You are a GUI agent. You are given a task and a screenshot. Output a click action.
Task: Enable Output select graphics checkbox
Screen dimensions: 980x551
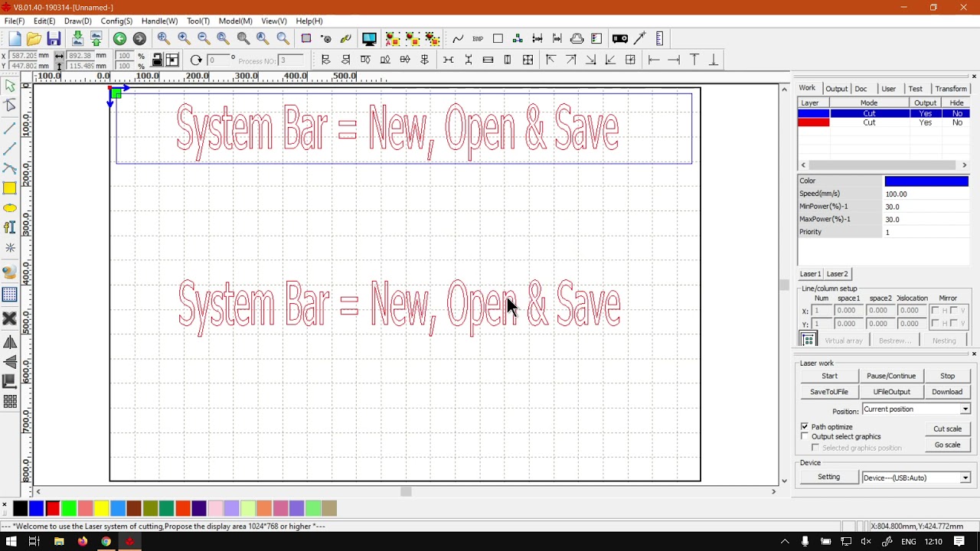tap(805, 436)
